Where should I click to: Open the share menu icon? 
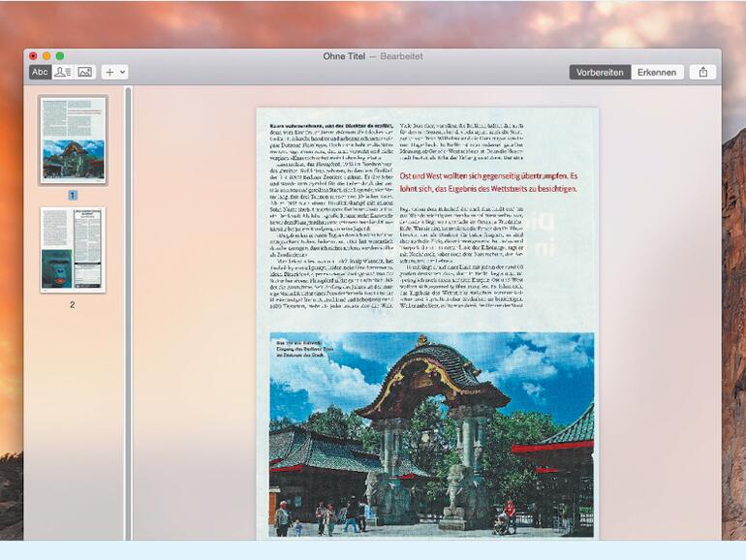pos(703,72)
